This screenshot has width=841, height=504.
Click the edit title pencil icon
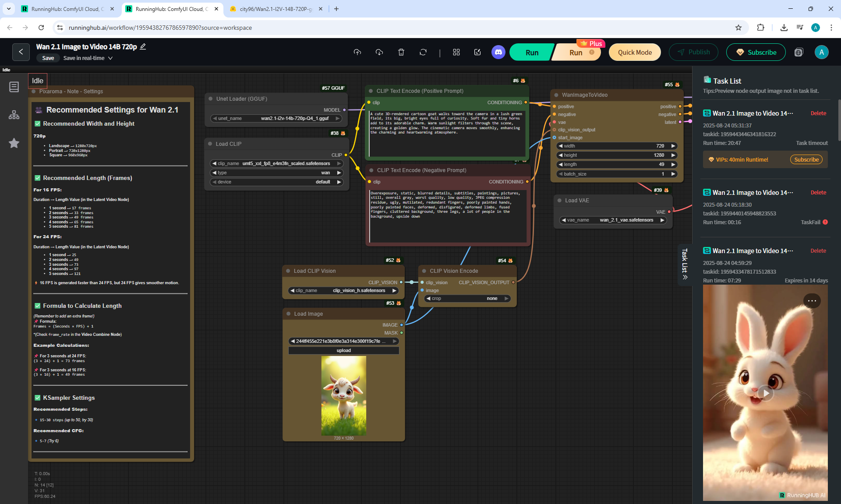click(143, 46)
